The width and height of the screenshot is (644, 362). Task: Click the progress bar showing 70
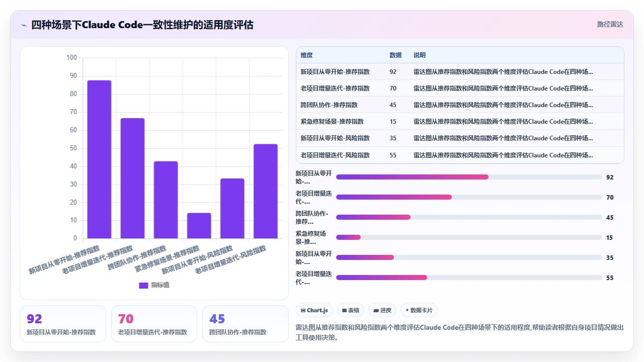coord(469,197)
